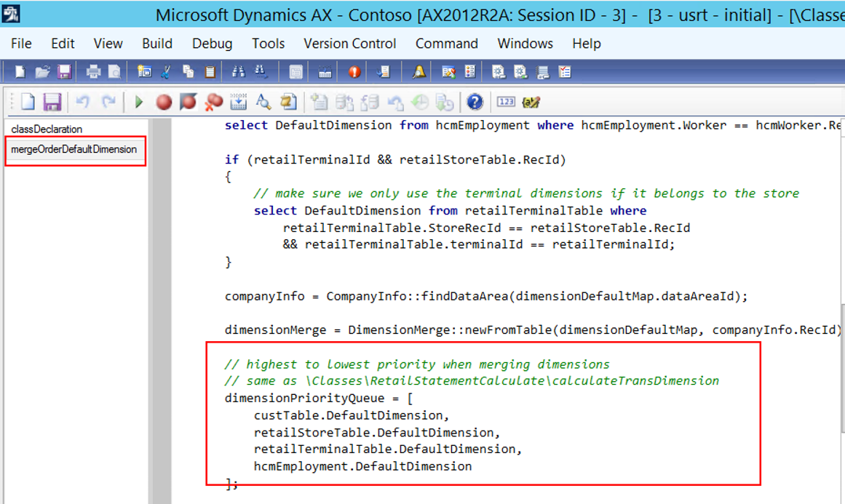Open the Build menu
The image size is (845, 504).
(156, 44)
